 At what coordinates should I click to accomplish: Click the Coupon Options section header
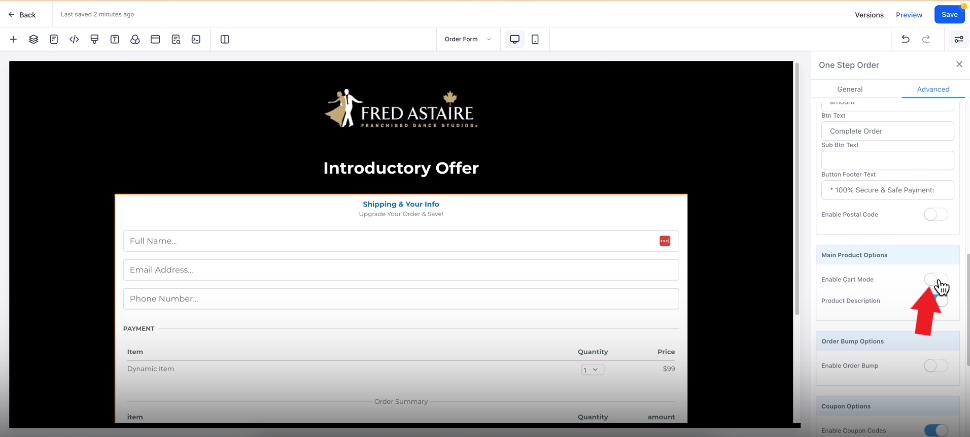pos(887,406)
